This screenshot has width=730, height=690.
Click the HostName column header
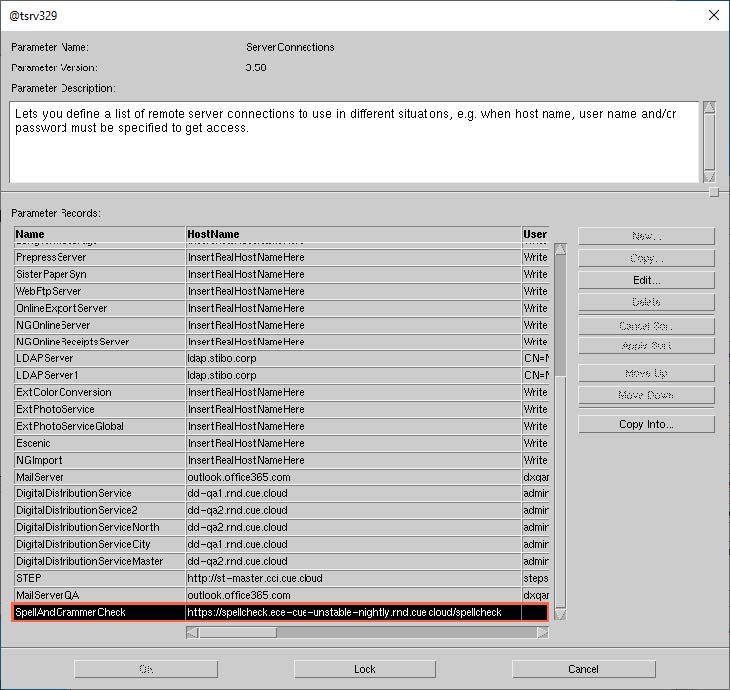pyautogui.click(x=352, y=234)
